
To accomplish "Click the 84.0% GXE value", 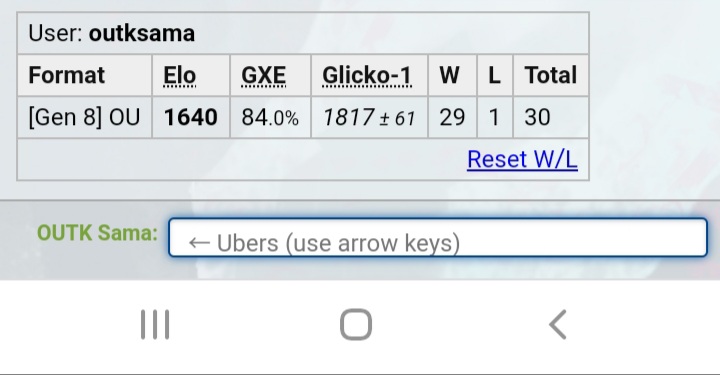I will pyautogui.click(x=270, y=117).
